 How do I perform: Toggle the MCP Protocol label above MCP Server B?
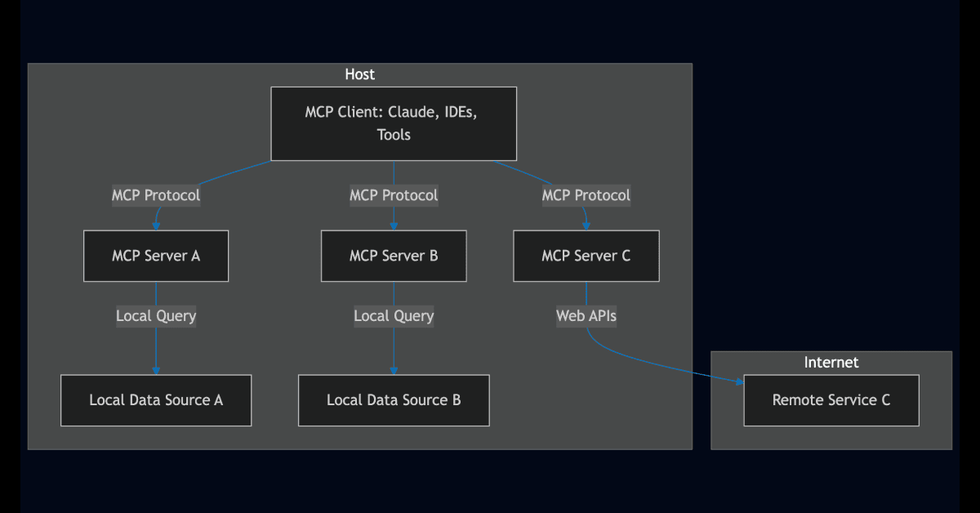point(394,195)
